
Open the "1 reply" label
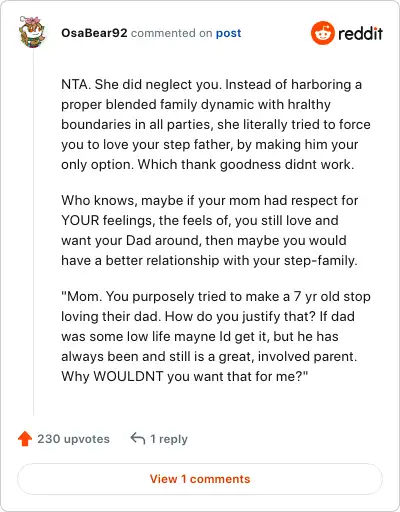(169, 439)
